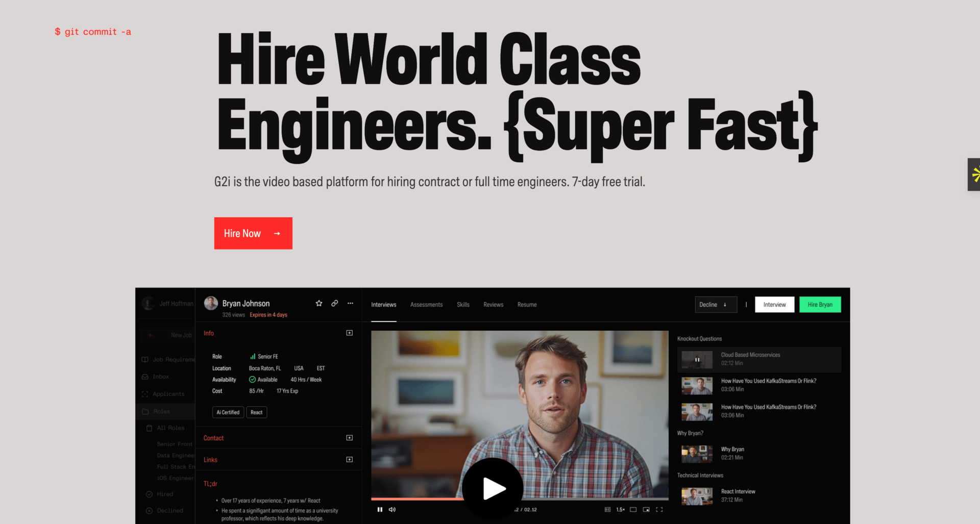The height and width of the screenshot is (524, 980).
Task: Click the yellow asterisk side widget
Action: pos(974,174)
